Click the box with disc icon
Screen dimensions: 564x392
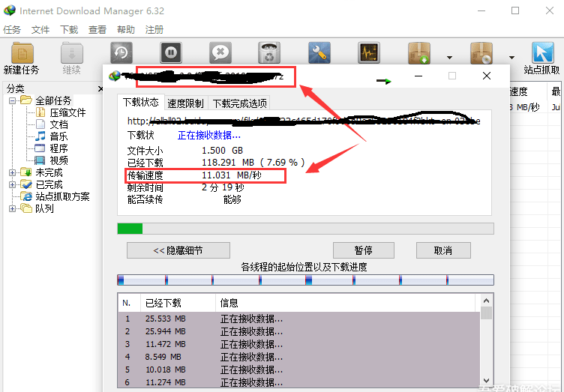[481, 52]
